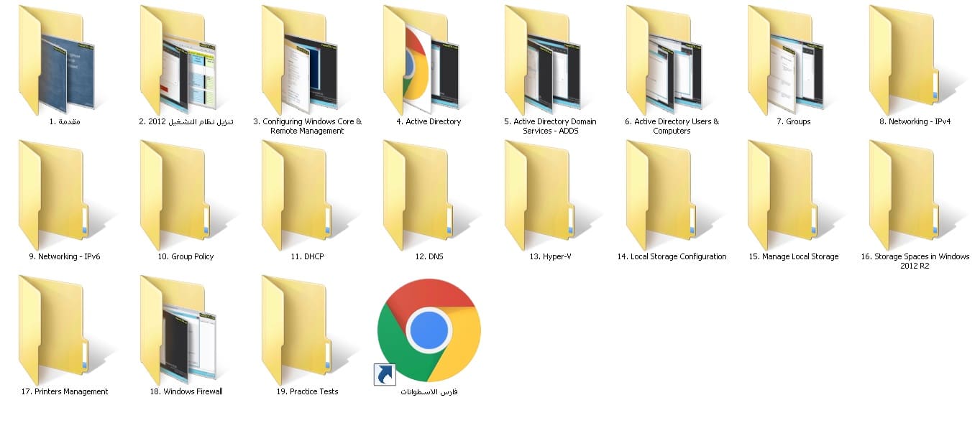Click the '7. Groups' label text
This screenshot has height=423, width=980.
click(794, 122)
